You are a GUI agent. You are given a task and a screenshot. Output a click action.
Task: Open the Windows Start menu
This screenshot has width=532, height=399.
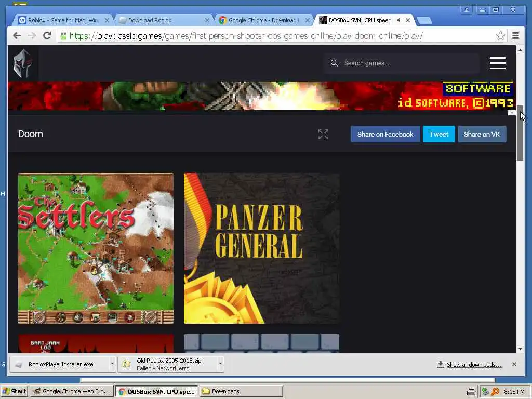[x=14, y=392]
